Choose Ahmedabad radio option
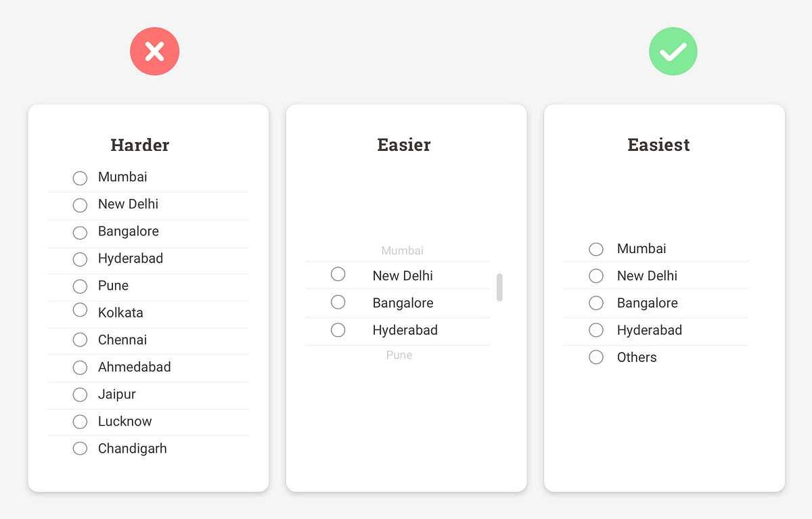 (80, 367)
